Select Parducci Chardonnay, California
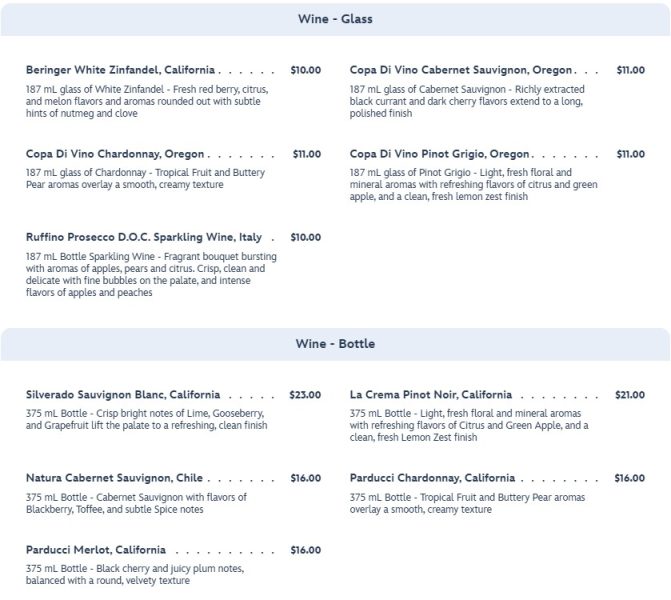 coord(433,478)
